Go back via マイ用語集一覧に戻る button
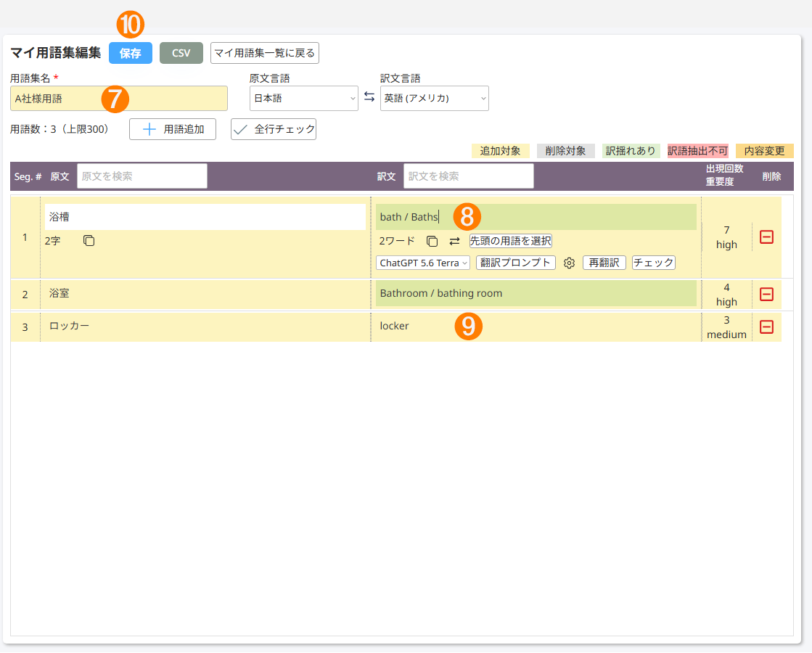Image resolution: width=812 pixels, height=653 pixels. [x=265, y=53]
